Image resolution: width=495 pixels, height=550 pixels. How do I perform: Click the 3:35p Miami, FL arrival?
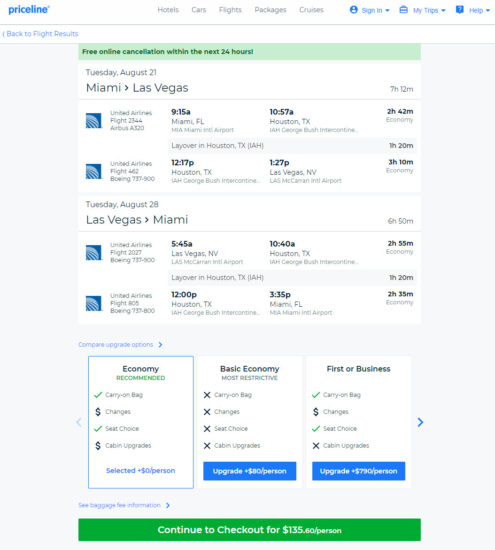point(301,303)
